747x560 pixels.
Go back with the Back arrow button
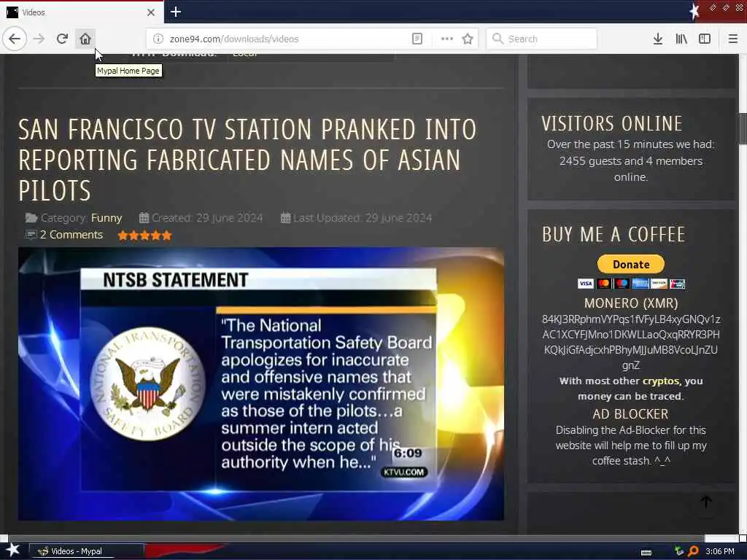15,39
